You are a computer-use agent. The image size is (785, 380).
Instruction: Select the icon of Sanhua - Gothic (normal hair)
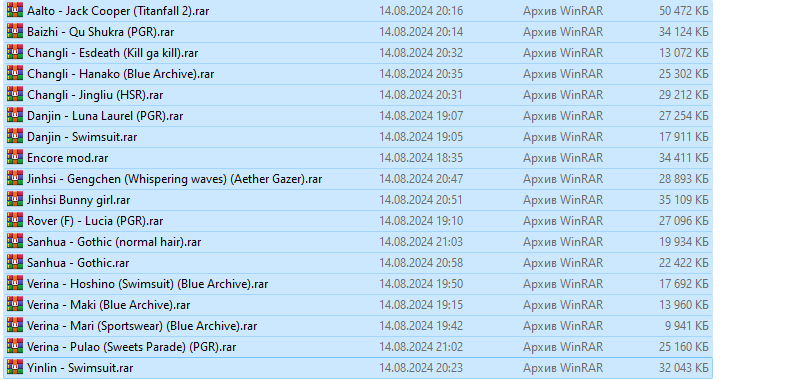coord(15,241)
